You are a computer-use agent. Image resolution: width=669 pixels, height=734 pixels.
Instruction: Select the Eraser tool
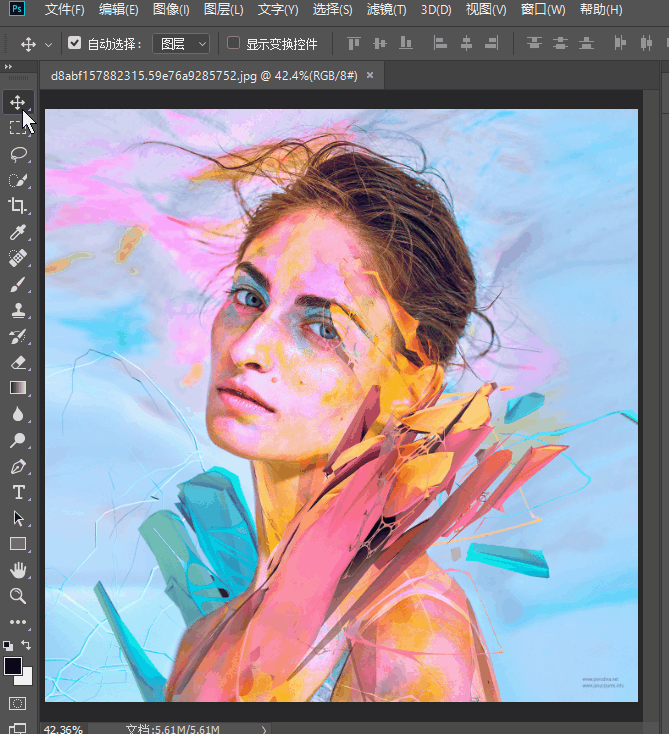click(x=18, y=362)
